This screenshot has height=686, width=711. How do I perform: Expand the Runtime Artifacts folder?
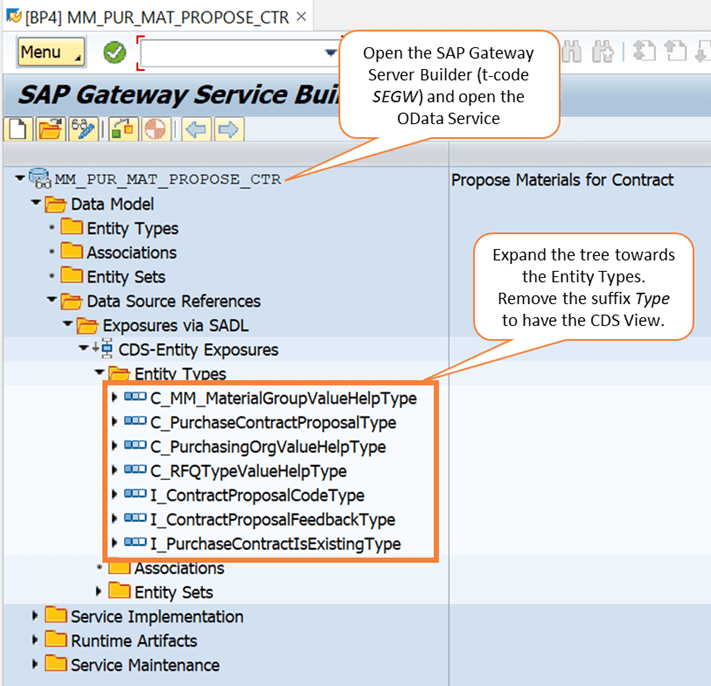[x=35, y=640]
